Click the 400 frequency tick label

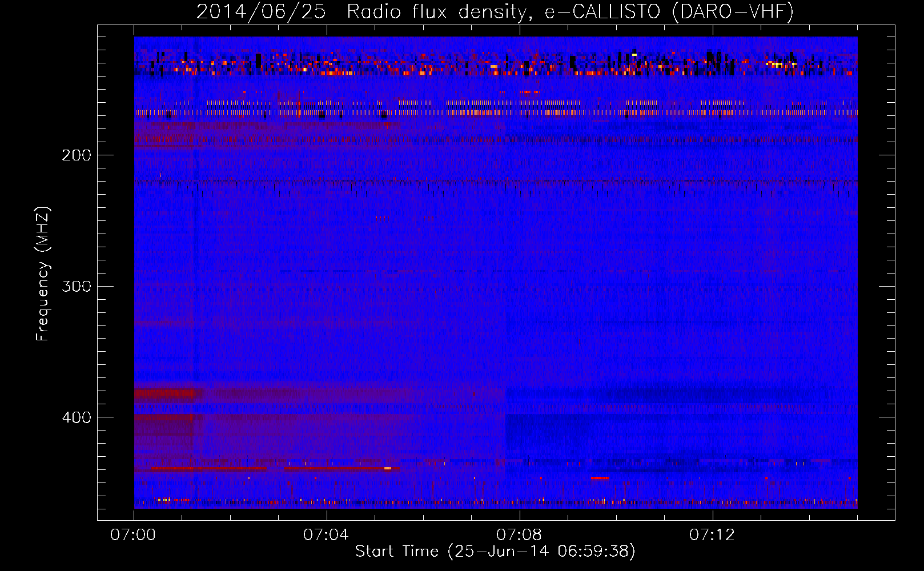[77, 417]
